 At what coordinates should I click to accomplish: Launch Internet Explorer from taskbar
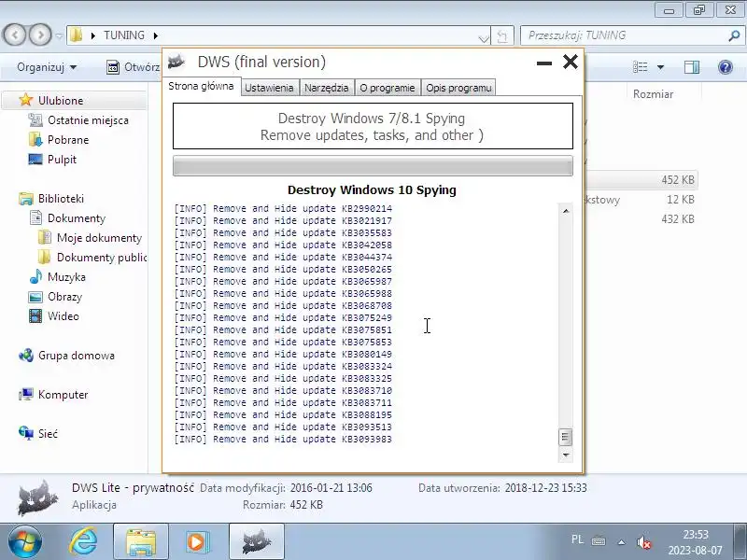(84, 542)
